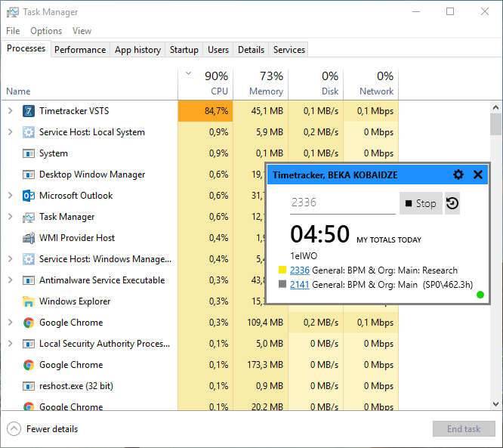Click the Timetracker VSTS process icon

pos(29,111)
